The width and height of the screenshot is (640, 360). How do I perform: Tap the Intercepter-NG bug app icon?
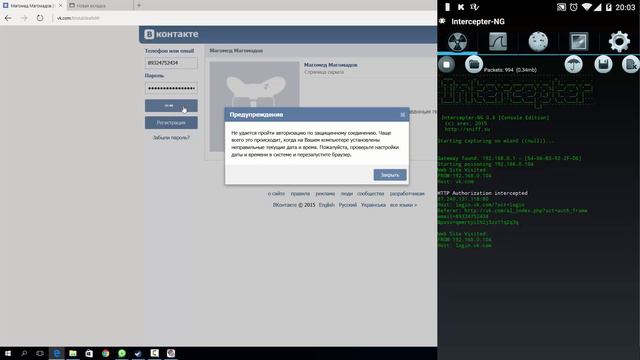pyautogui.click(x=442, y=21)
